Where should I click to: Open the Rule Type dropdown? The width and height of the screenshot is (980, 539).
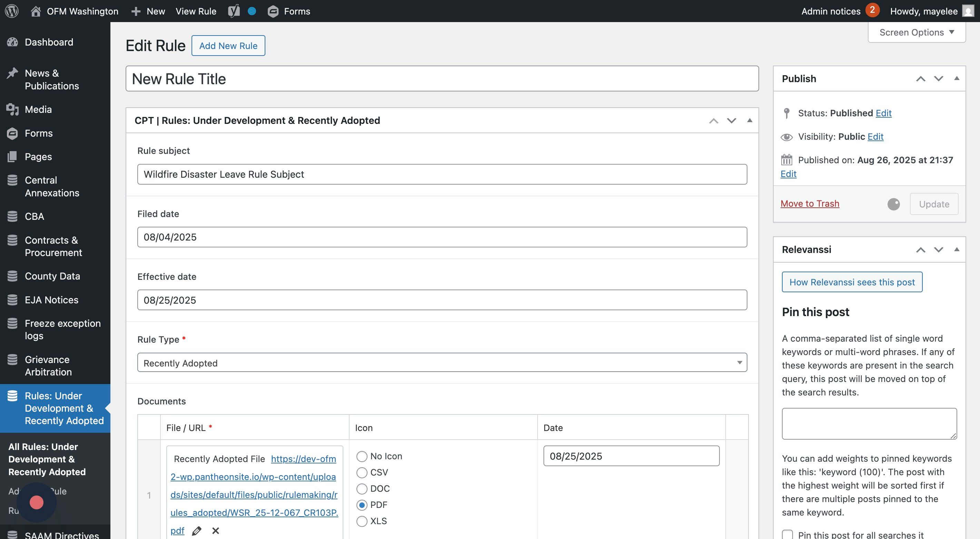click(442, 363)
